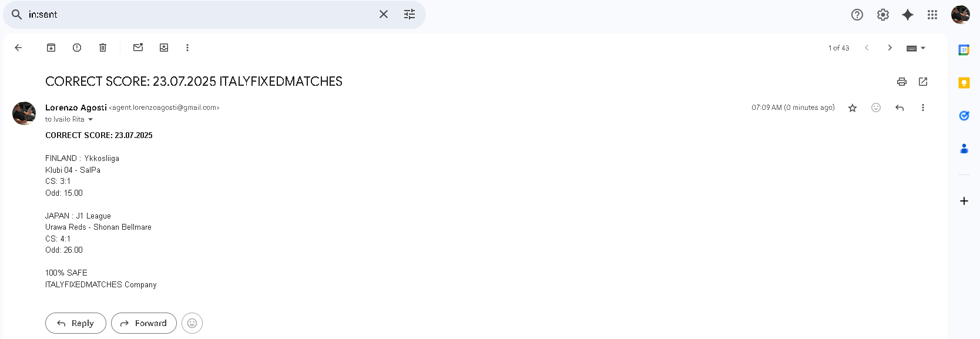Show recipient details for Ivailo Rita
Image resolution: width=980 pixels, height=339 pixels.
click(x=90, y=119)
